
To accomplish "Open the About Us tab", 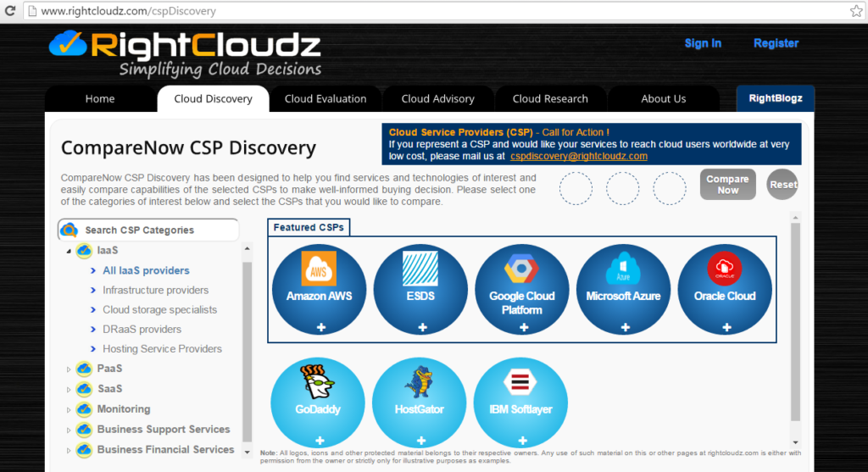I will click(663, 99).
